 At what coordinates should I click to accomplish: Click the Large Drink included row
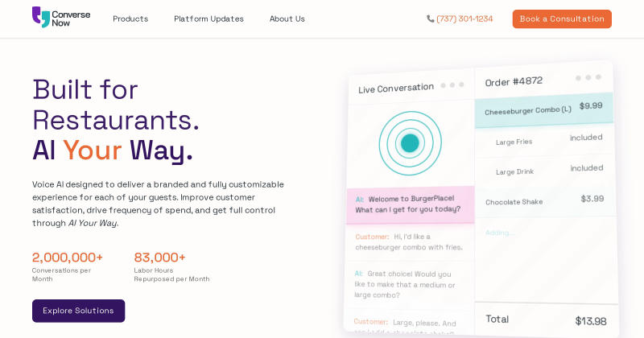pyautogui.click(x=545, y=171)
